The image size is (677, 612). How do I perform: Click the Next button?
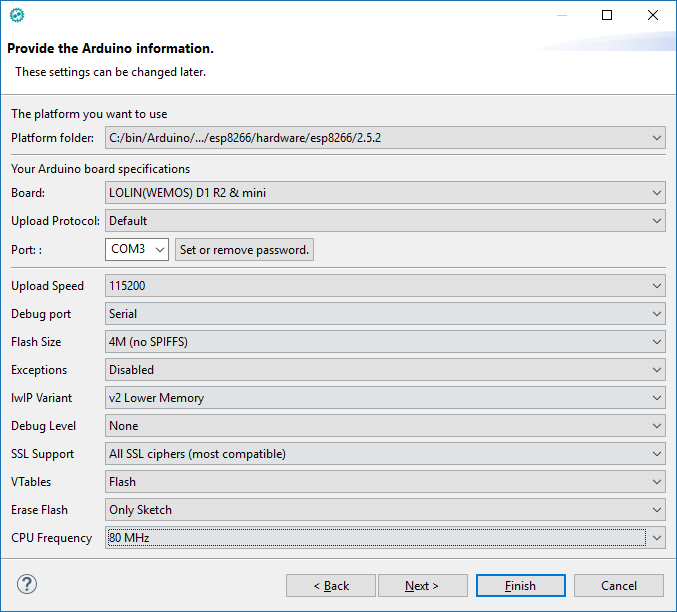click(423, 586)
